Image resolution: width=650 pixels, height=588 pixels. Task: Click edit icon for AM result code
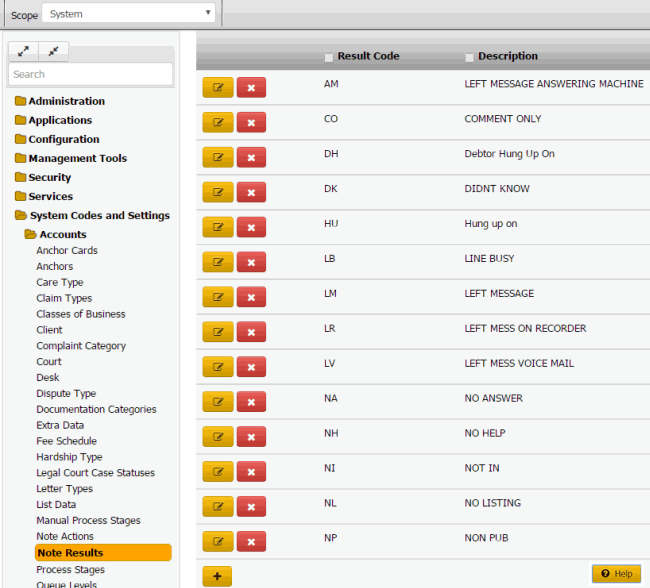217,87
